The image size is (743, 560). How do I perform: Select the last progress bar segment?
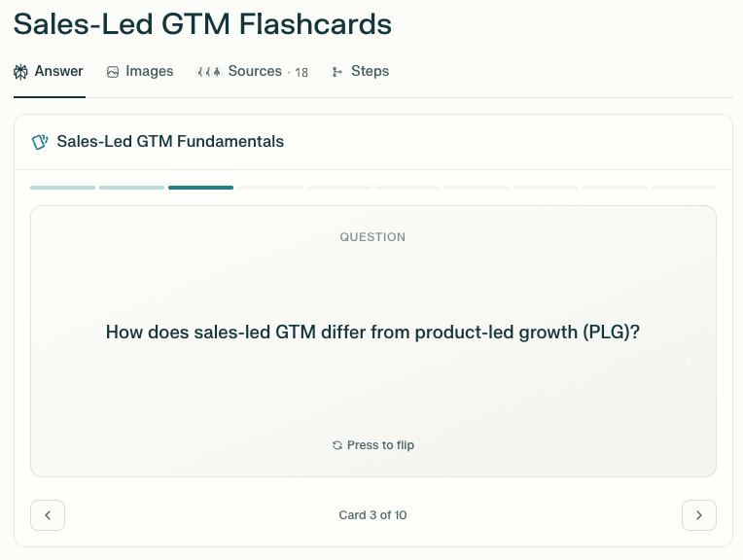point(684,187)
